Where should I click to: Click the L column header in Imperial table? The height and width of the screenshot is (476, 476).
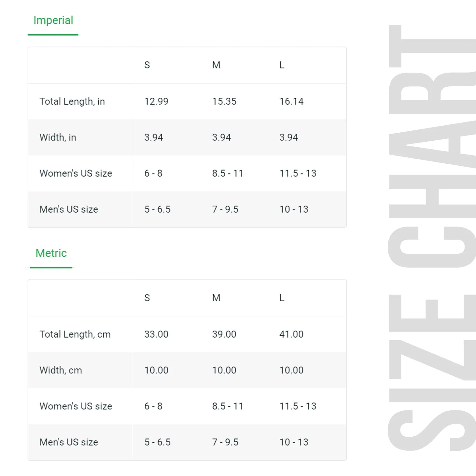click(282, 65)
